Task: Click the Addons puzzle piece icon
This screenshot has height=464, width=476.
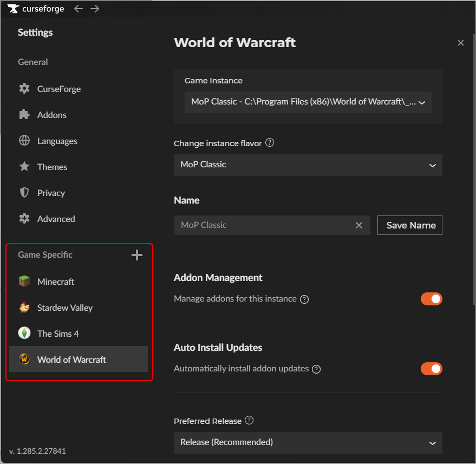Action: (24, 115)
